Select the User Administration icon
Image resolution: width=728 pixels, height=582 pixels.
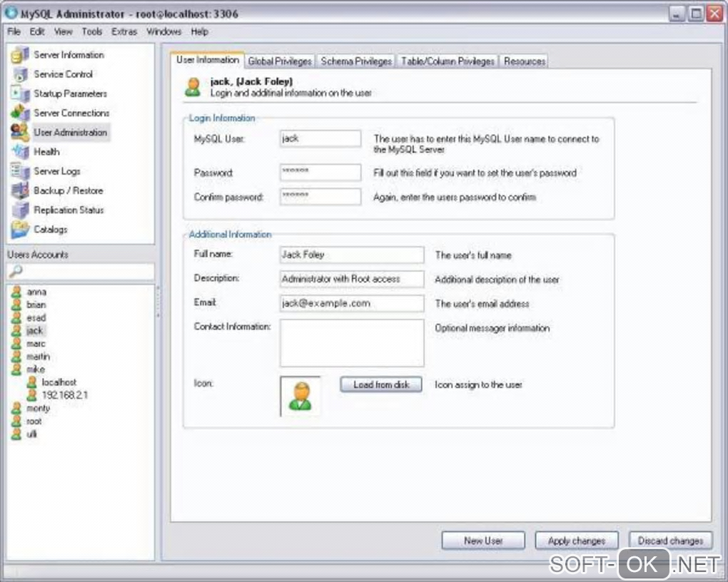(x=19, y=133)
